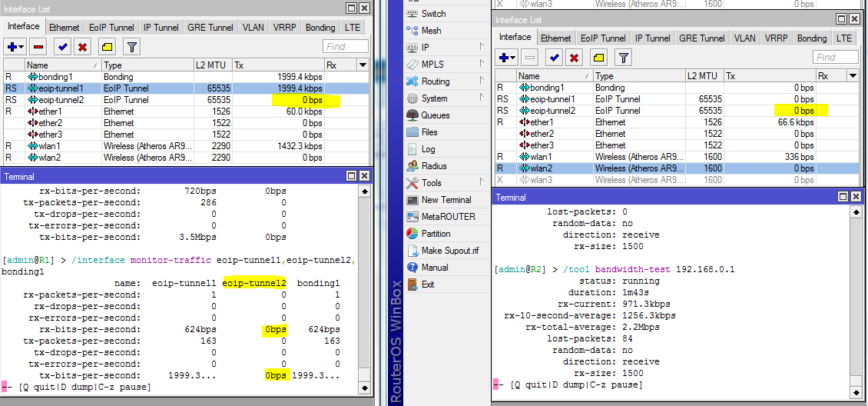Switch to Bonding tab in right Interface List
This screenshot has height=406, width=868.
[x=811, y=38]
